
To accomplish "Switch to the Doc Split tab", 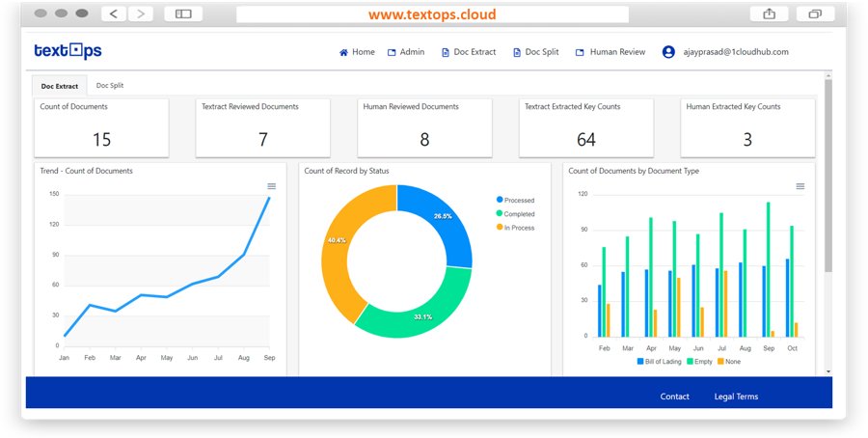I will point(110,86).
